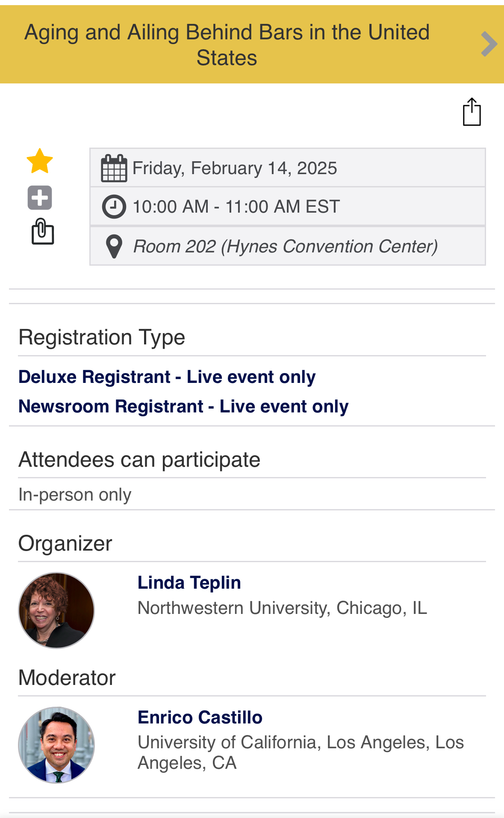The width and height of the screenshot is (504, 818).
Task: Click the plus add-to-schedule icon
Action: click(40, 198)
